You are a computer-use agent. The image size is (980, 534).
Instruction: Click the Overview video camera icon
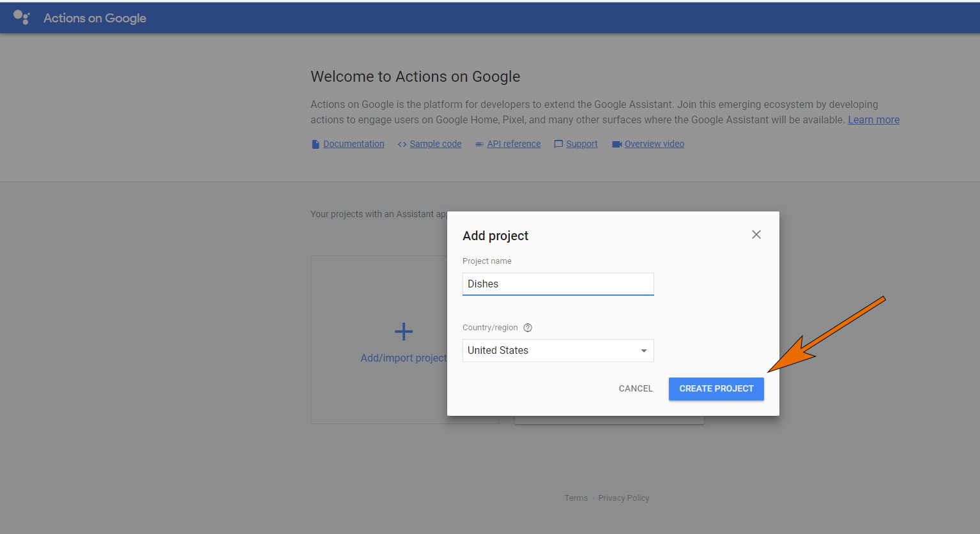click(x=616, y=144)
